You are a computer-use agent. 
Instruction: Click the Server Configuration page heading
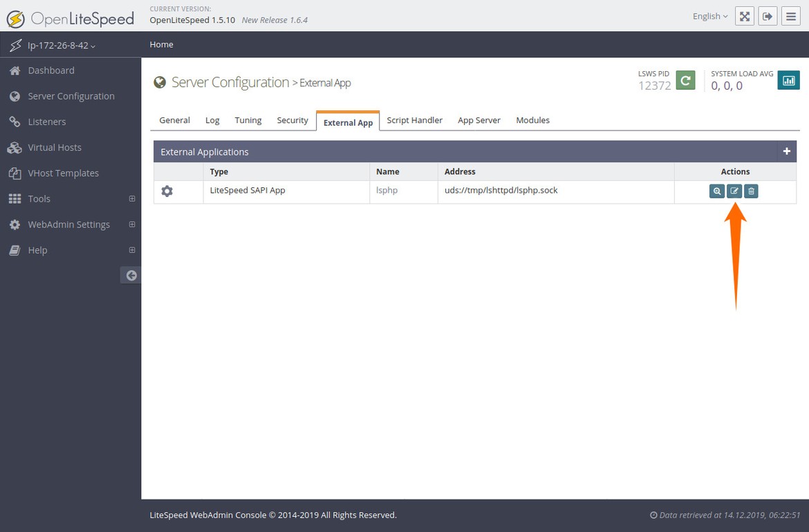[230, 82]
